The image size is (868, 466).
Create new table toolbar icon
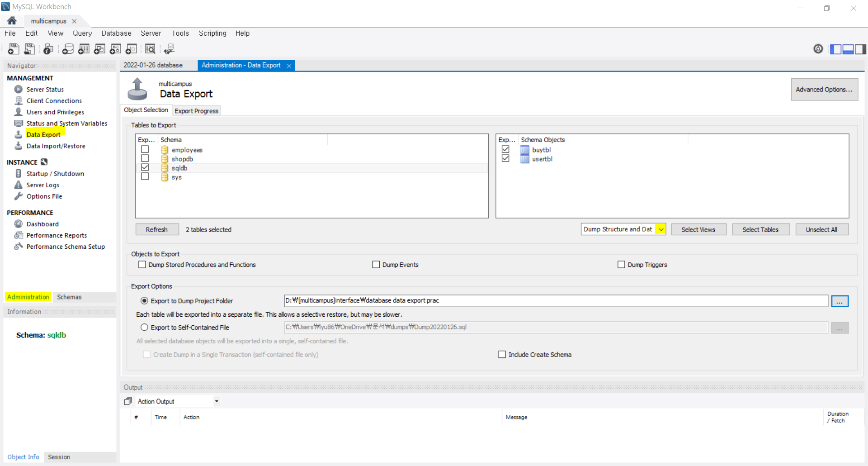pos(84,49)
